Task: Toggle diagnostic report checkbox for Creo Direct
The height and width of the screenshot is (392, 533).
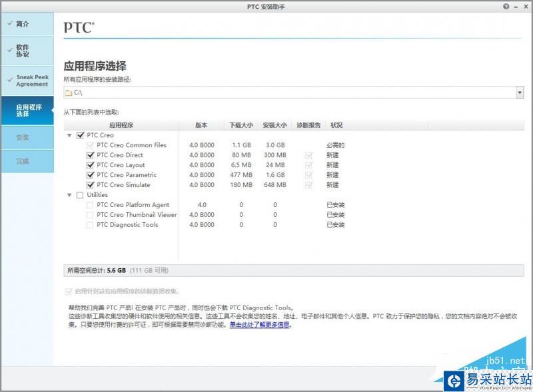Action: (308, 155)
